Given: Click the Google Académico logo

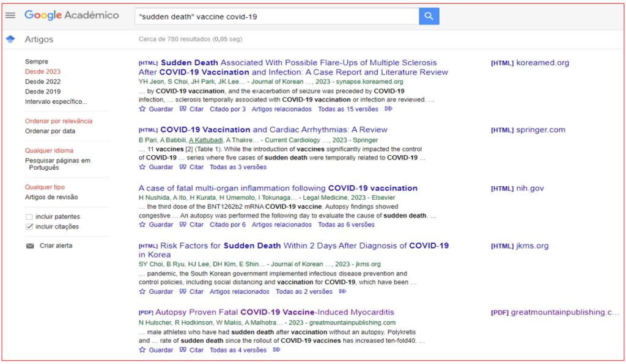Looking at the screenshot, I should coord(72,15).
